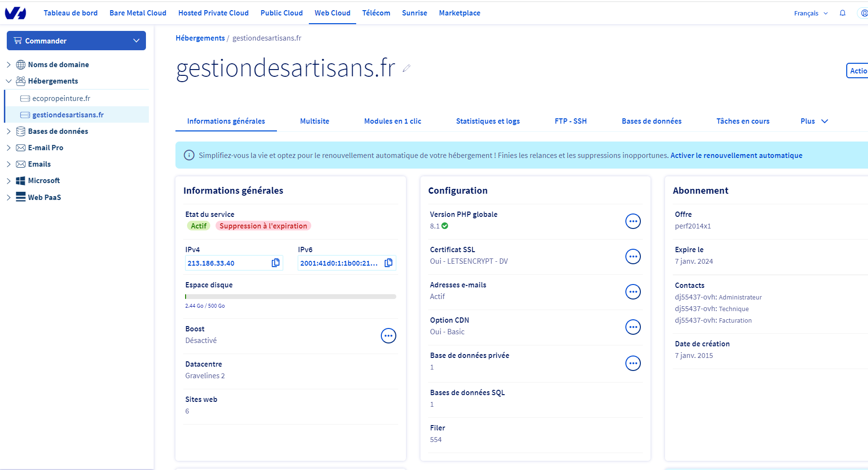Switch to the Multisite tab
The width and height of the screenshot is (868, 470).
[x=314, y=121]
